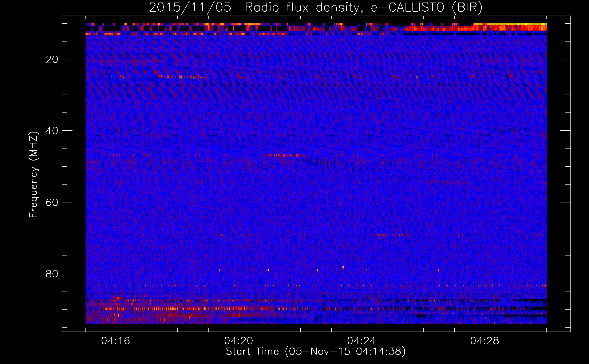Viewport: 589px width, 364px height.
Task: Click the 'Start Time (05-Nov-15 04:14:38)' label
Action: [x=316, y=352]
